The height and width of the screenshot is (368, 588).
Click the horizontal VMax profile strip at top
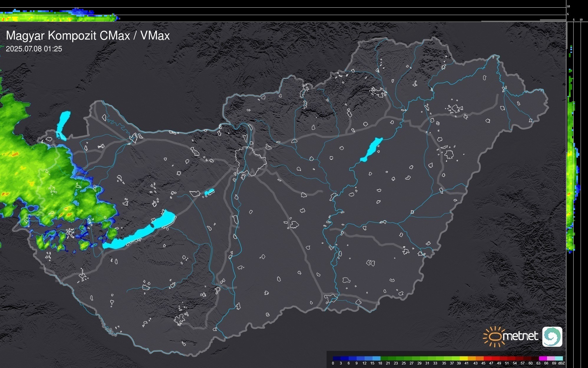coord(59,16)
